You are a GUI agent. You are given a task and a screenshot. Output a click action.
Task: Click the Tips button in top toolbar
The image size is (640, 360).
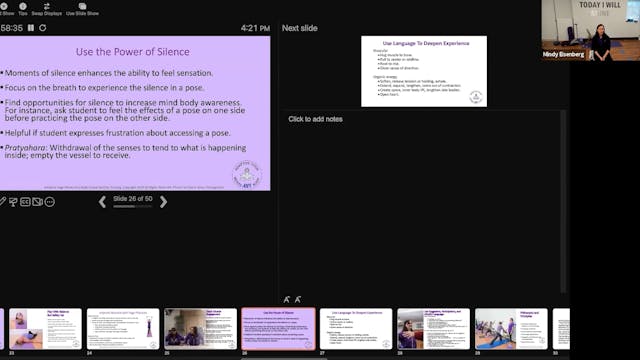(x=23, y=9)
